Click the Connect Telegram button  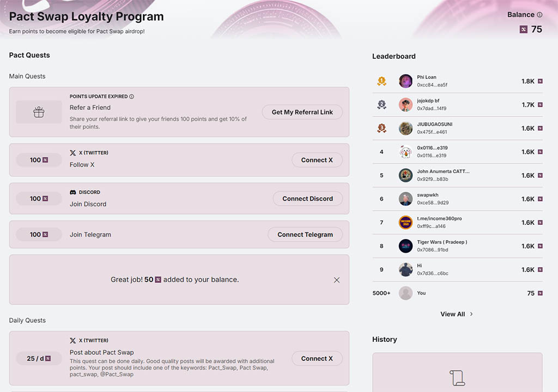305,235
